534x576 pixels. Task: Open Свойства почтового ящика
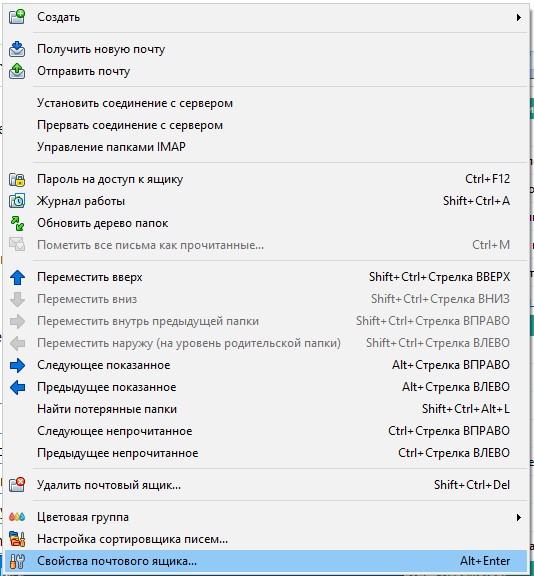265,561
